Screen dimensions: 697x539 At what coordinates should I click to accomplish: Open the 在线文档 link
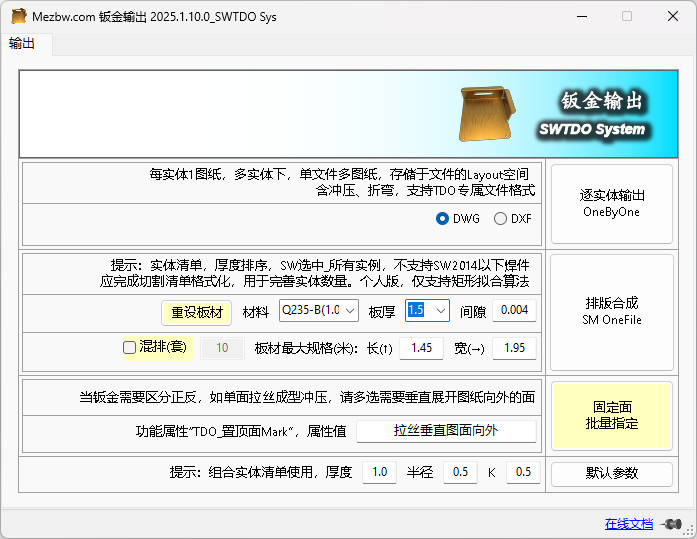click(x=629, y=523)
